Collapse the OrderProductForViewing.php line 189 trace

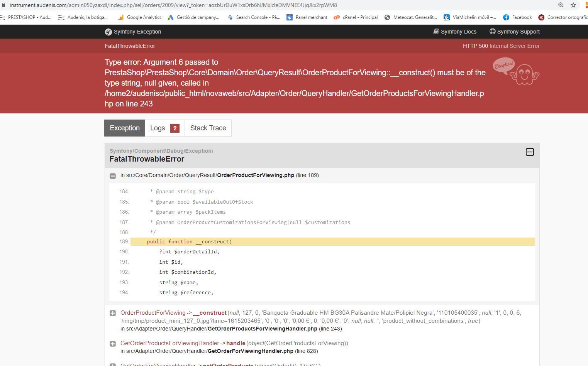coord(113,176)
